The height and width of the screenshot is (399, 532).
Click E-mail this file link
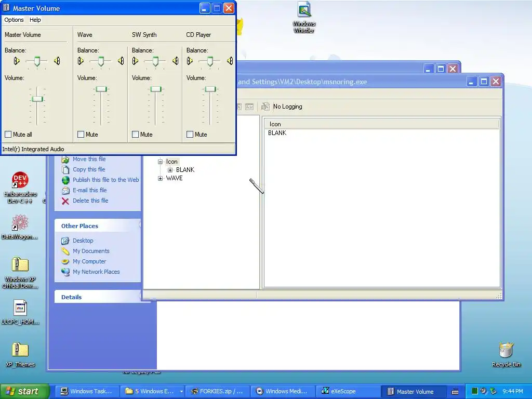click(x=90, y=190)
